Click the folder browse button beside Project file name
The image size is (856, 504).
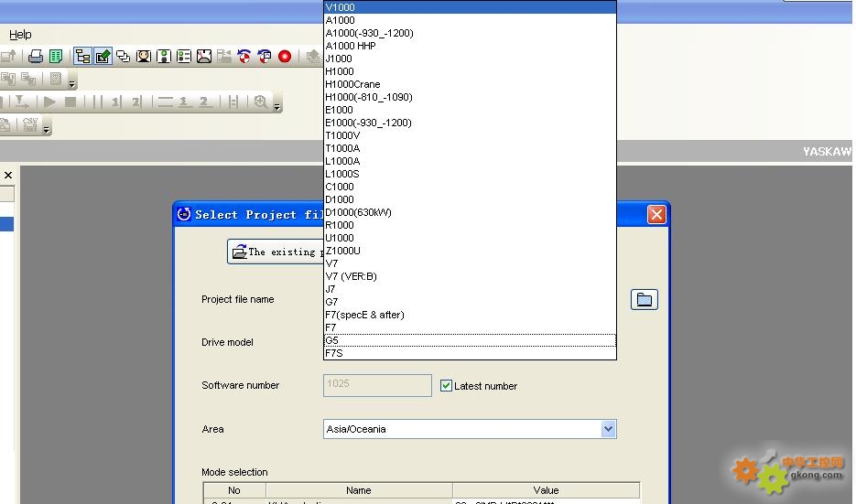click(645, 299)
